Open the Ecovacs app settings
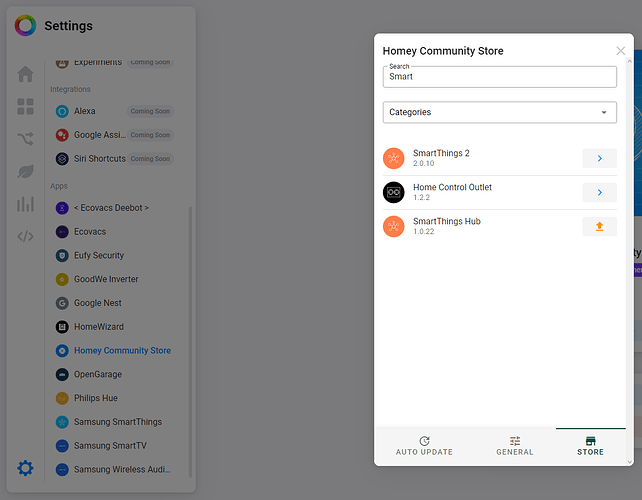The height and width of the screenshot is (500, 642). coord(114,232)
